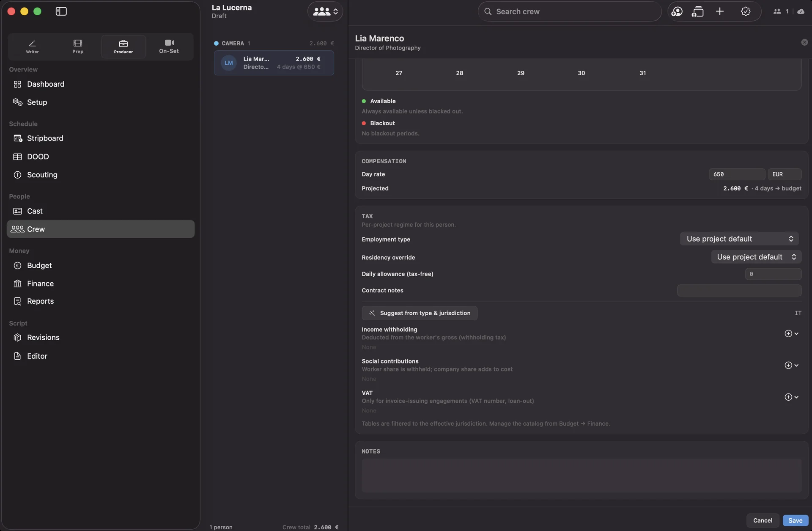This screenshot has width=812, height=531.
Task: Add Income withholding entry
Action: 791,333
